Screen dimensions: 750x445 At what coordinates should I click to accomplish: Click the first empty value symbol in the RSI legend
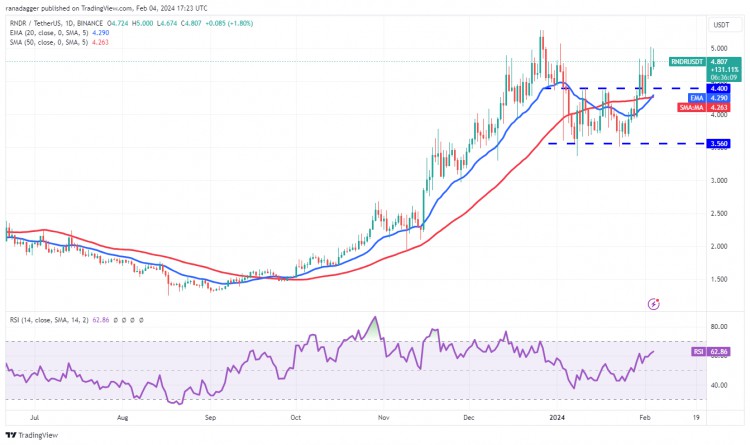coord(115,320)
